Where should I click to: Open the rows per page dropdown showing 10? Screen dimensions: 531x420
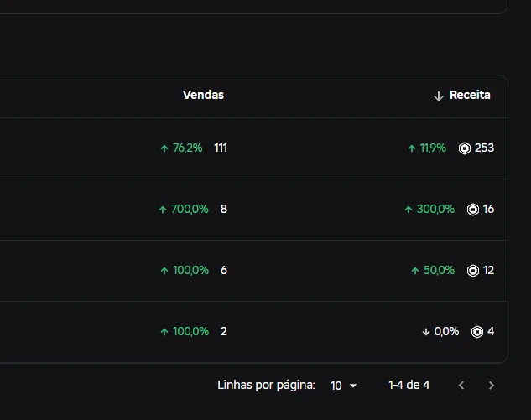(x=343, y=386)
